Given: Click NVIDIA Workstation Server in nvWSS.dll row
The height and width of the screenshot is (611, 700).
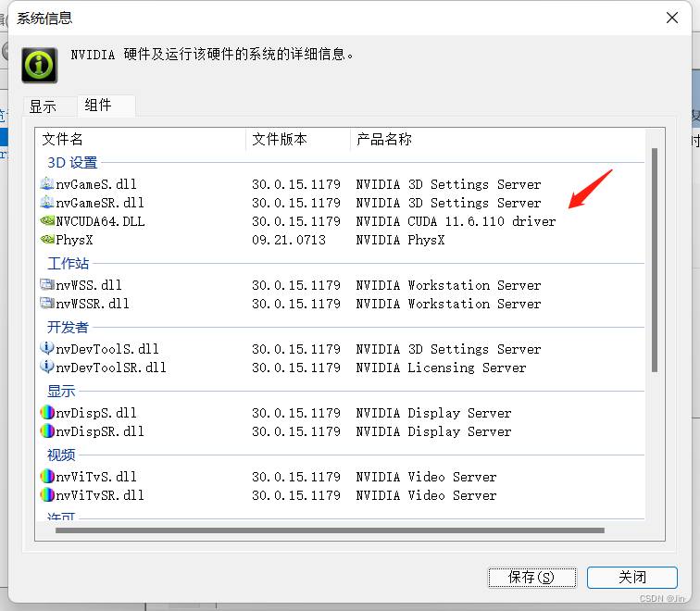Looking at the screenshot, I should tap(449, 285).
